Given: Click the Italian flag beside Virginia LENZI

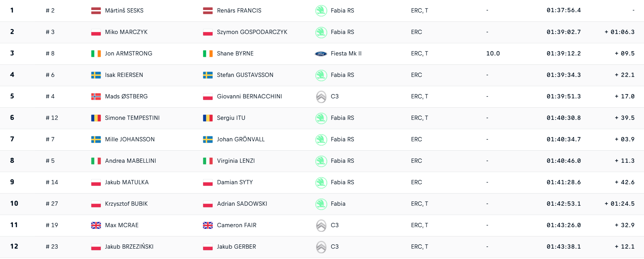Looking at the screenshot, I should click(x=208, y=161).
